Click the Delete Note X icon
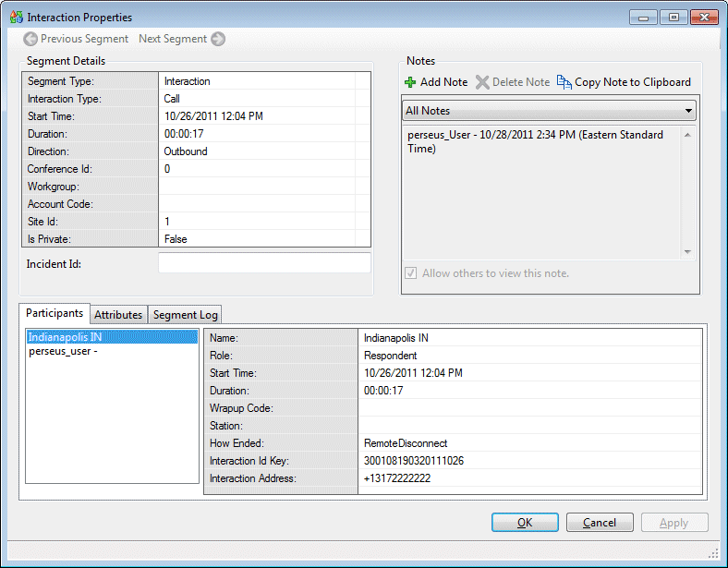The width and height of the screenshot is (728, 568). pos(482,82)
